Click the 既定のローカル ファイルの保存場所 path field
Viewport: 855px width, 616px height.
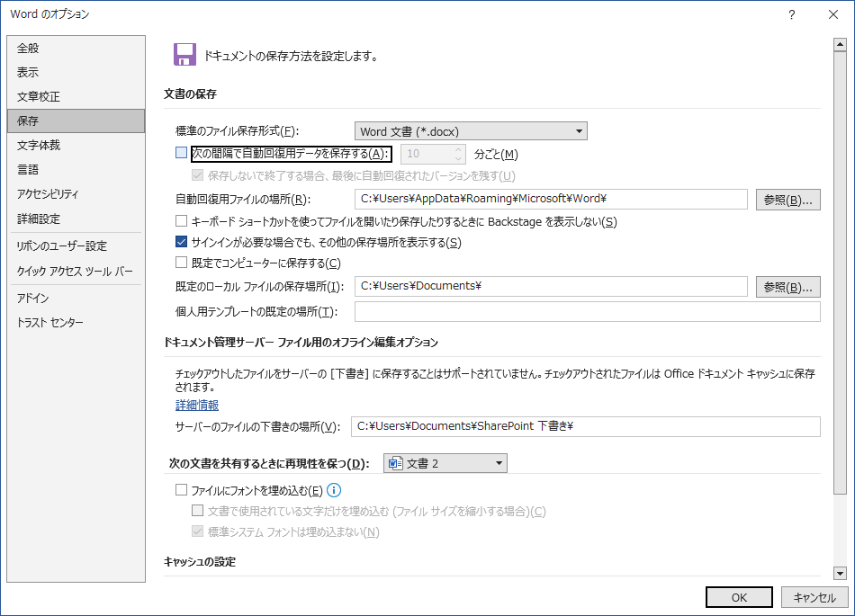[x=551, y=287]
